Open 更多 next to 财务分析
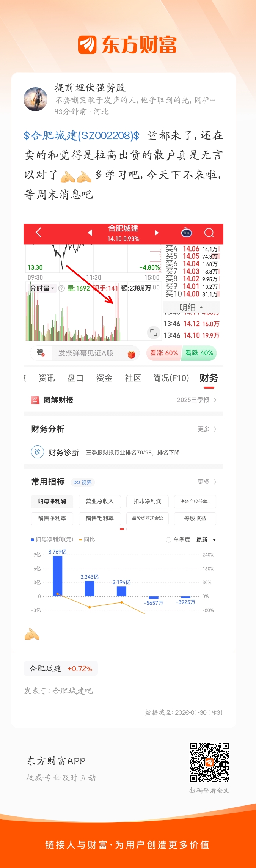Viewport: 256px width, 868px height. click(207, 429)
